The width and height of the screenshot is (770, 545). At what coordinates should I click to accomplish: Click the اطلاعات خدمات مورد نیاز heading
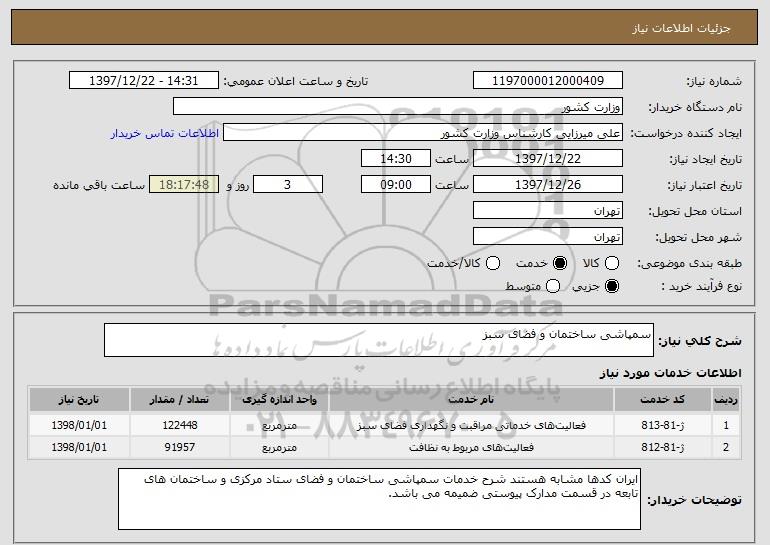pyautogui.click(x=670, y=373)
